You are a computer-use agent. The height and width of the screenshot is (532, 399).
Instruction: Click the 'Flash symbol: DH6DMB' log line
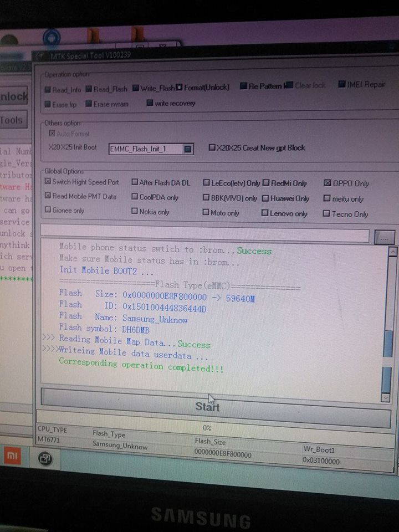click(x=104, y=329)
